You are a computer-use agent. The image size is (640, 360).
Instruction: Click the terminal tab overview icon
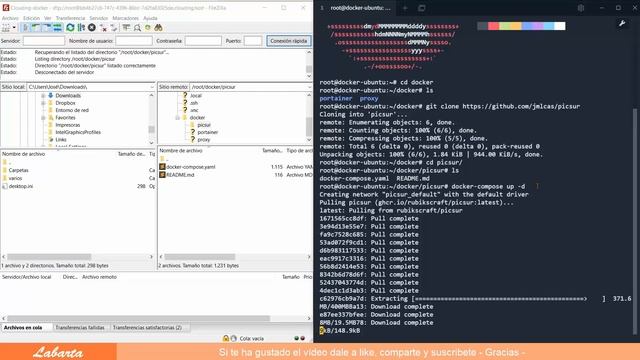coord(422,8)
